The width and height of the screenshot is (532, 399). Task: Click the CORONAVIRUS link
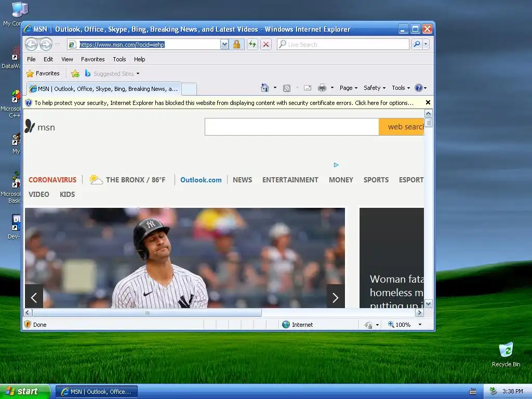pos(52,180)
